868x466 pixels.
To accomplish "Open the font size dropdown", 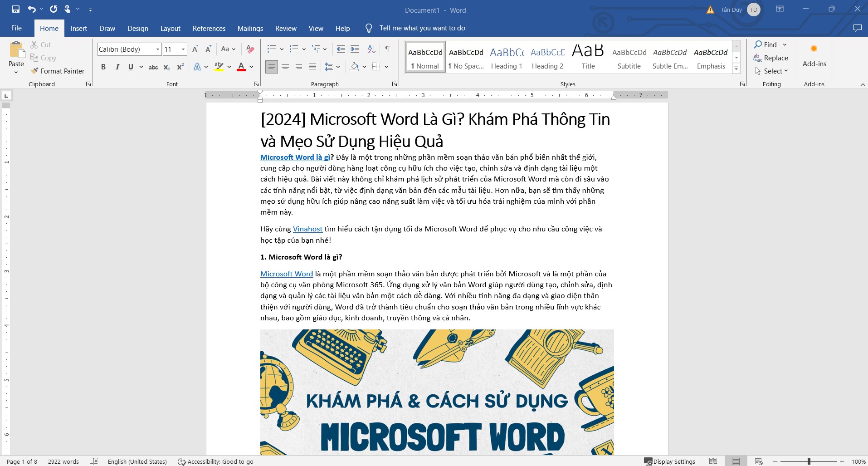I will 183,49.
